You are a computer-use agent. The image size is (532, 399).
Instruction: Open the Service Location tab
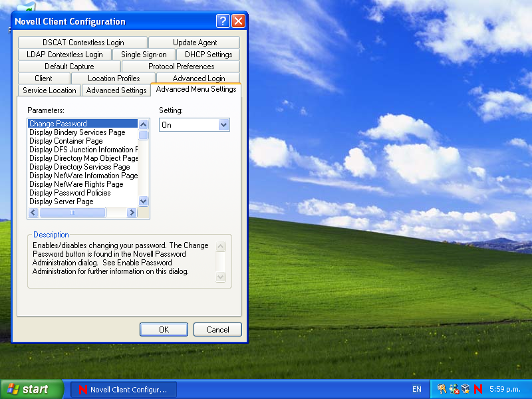coord(49,90)
